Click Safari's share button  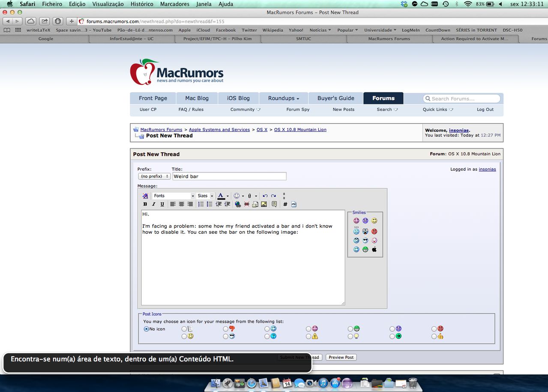(45, 21)
